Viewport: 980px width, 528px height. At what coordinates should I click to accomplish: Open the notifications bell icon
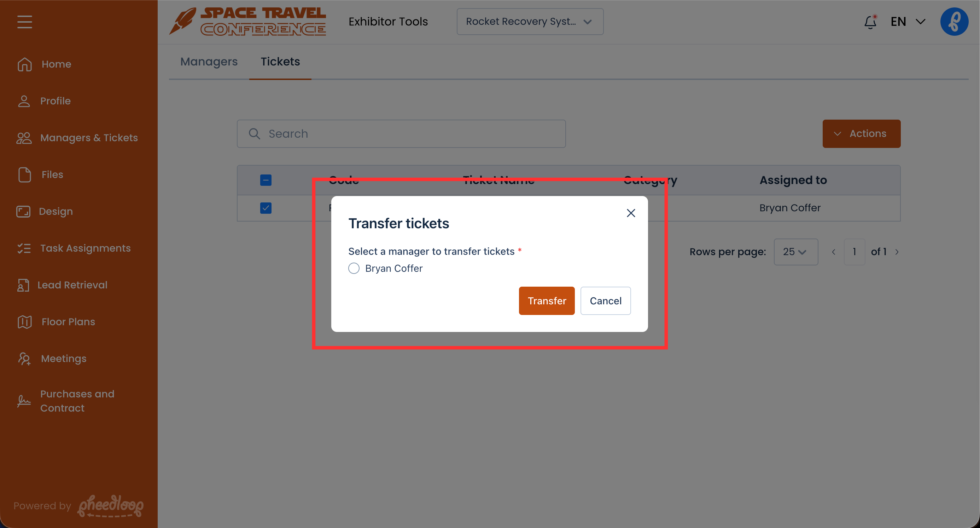(870, 22)
